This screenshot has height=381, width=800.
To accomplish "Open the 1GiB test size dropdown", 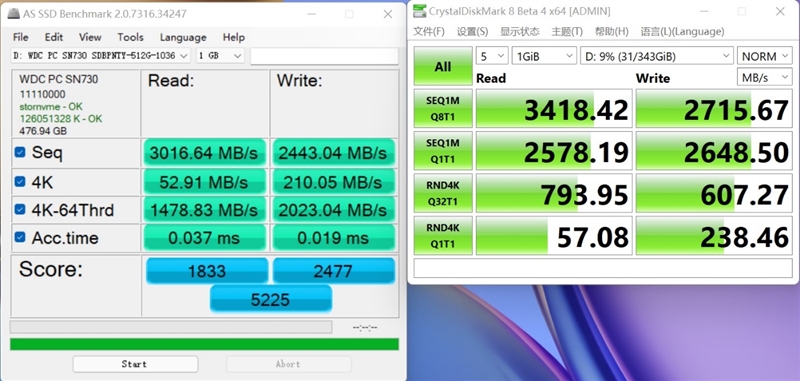I will [x=544, y=56].
